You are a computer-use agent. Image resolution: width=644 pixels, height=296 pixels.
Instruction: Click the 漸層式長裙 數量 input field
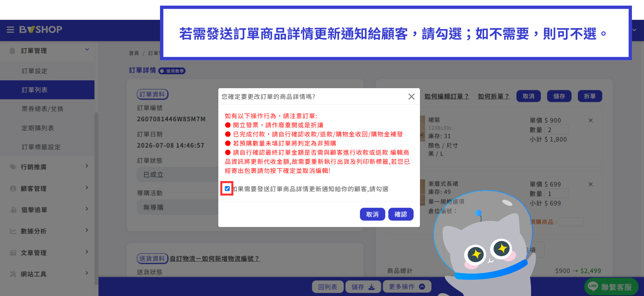[556, 194]
